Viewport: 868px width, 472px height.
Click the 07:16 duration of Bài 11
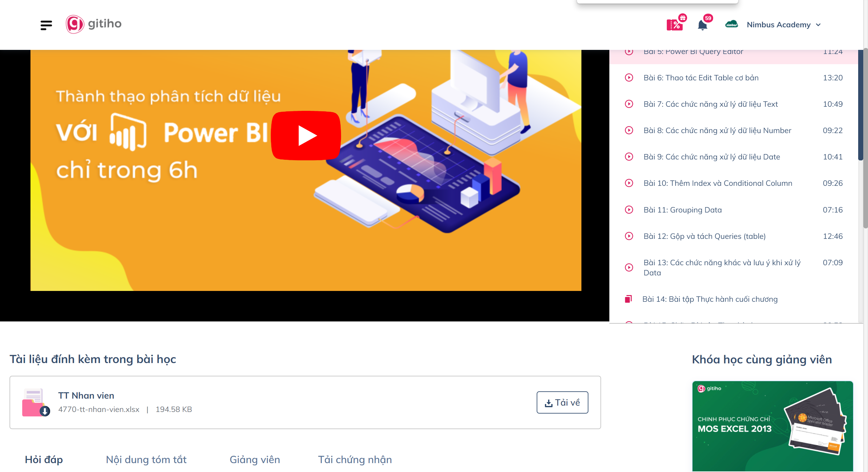click(832, 210)
